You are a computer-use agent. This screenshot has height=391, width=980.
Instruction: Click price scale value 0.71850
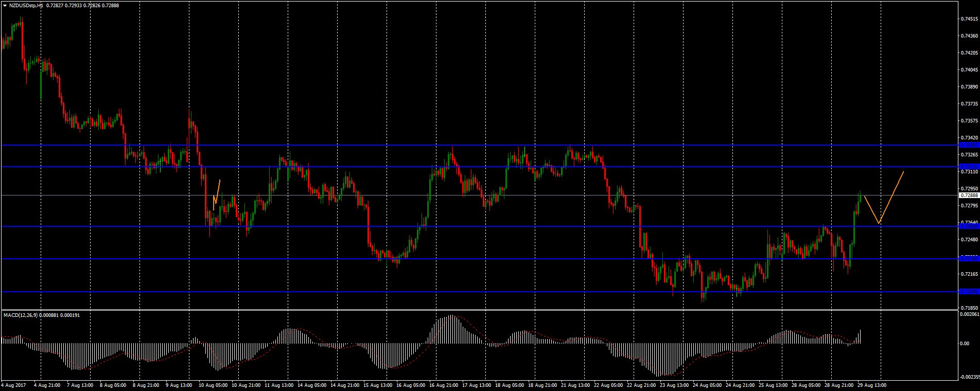click(x=970, y=308)
